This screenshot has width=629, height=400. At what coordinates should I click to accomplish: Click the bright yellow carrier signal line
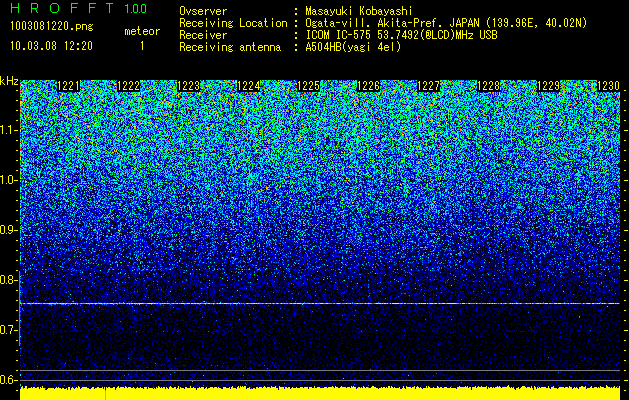point(320,304)
